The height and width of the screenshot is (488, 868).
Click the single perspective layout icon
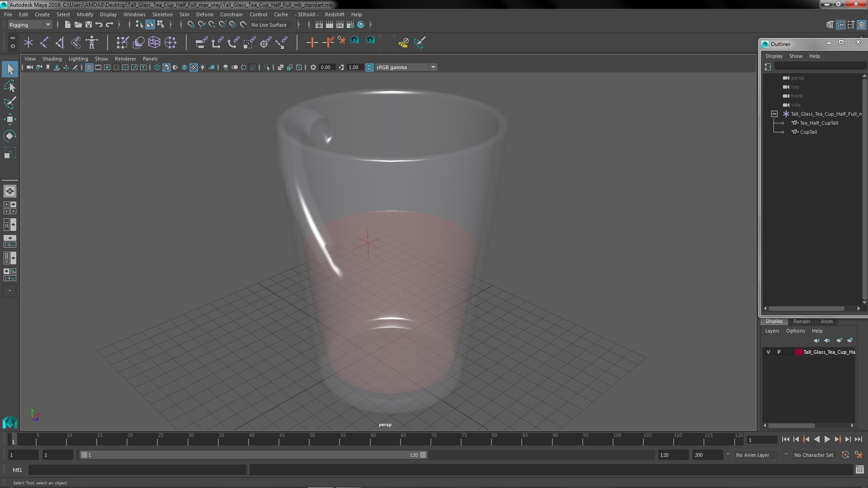(x=10, y=192)
